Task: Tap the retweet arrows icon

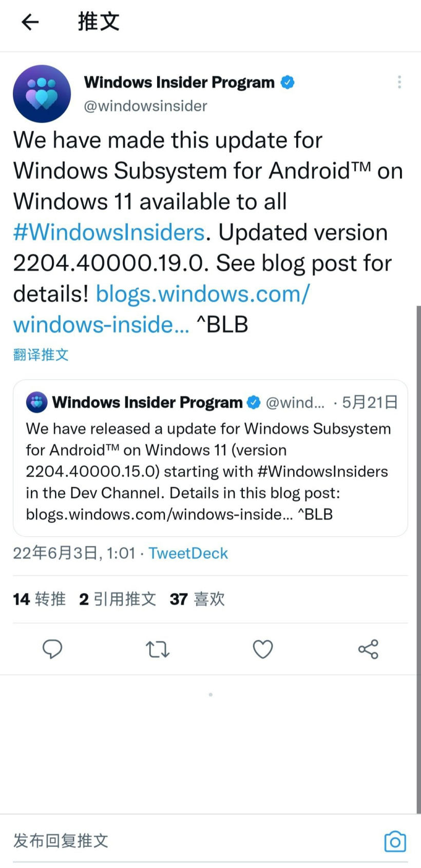Action: 158,649
